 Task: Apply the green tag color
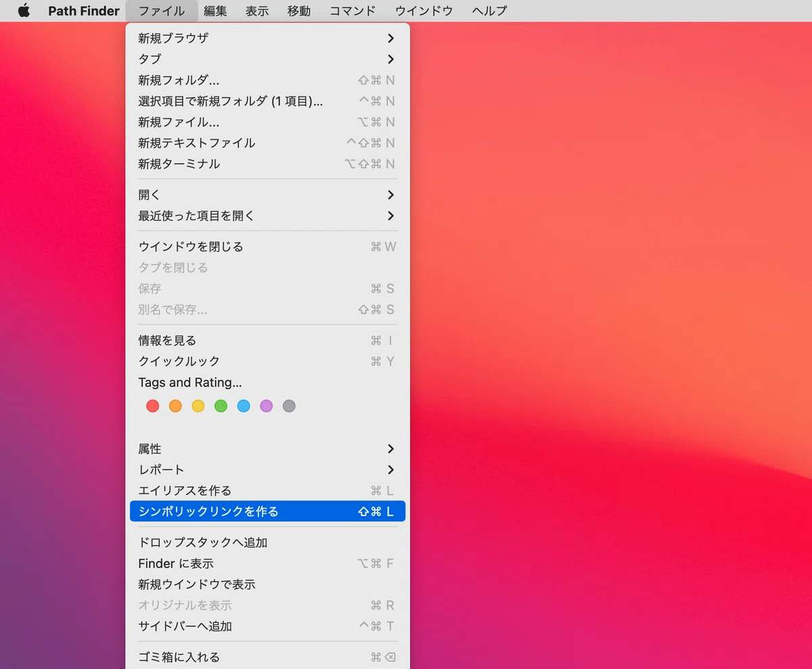pyautogui.click(x=221, y=406)
